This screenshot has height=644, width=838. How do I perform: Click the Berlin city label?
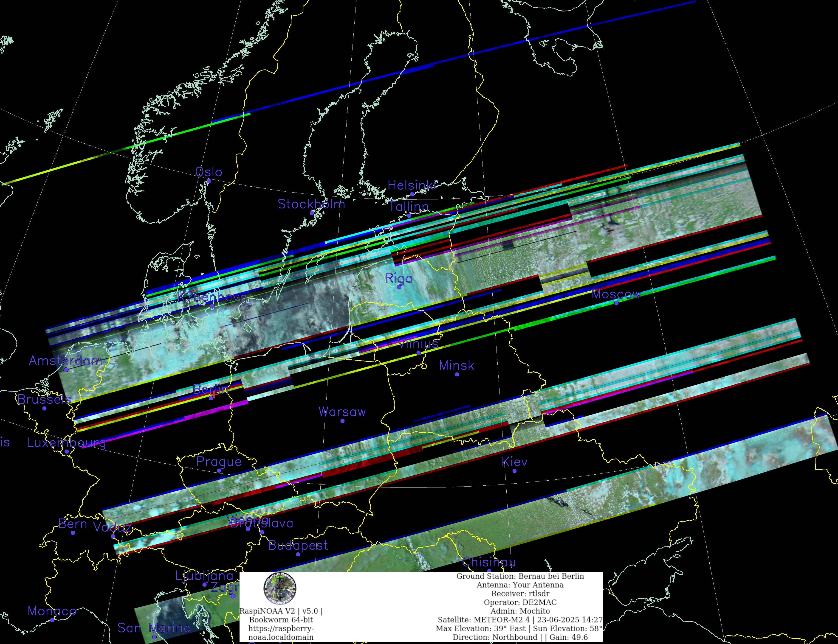pos(211,389)
